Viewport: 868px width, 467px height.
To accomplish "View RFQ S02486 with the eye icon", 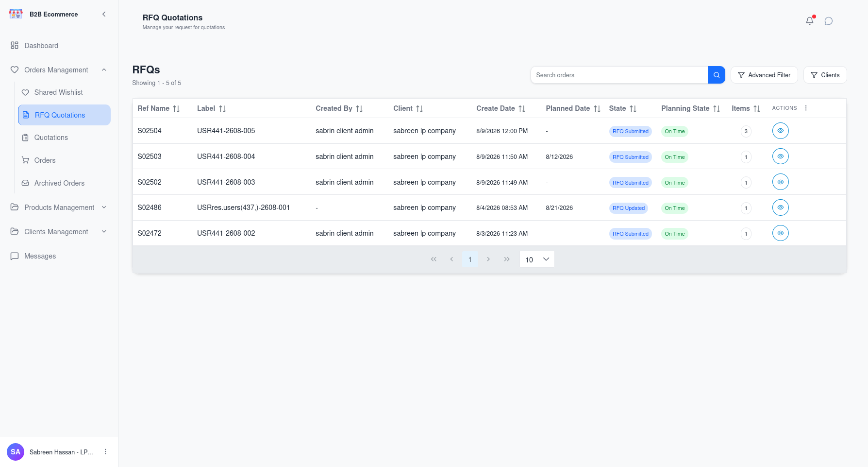I will point(780,208).
